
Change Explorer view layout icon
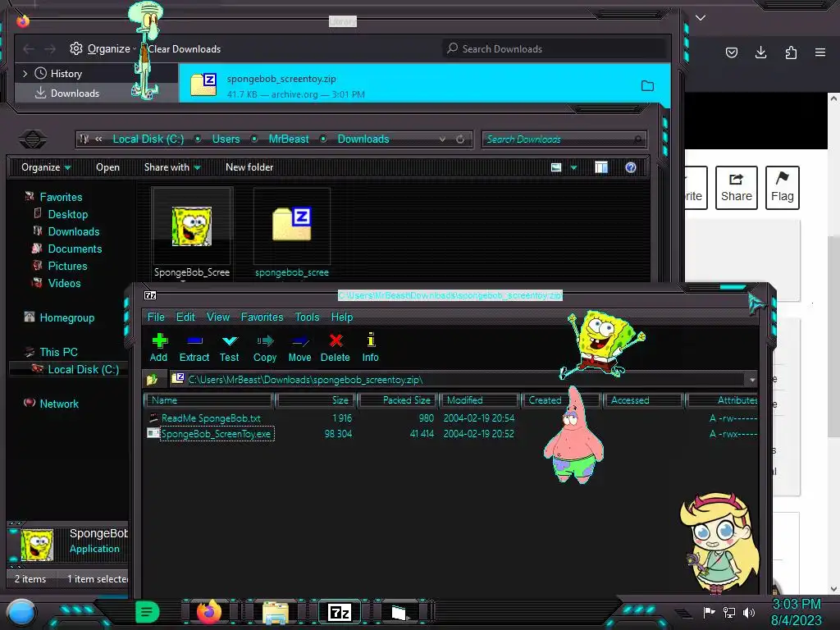(x=556, y=167)
